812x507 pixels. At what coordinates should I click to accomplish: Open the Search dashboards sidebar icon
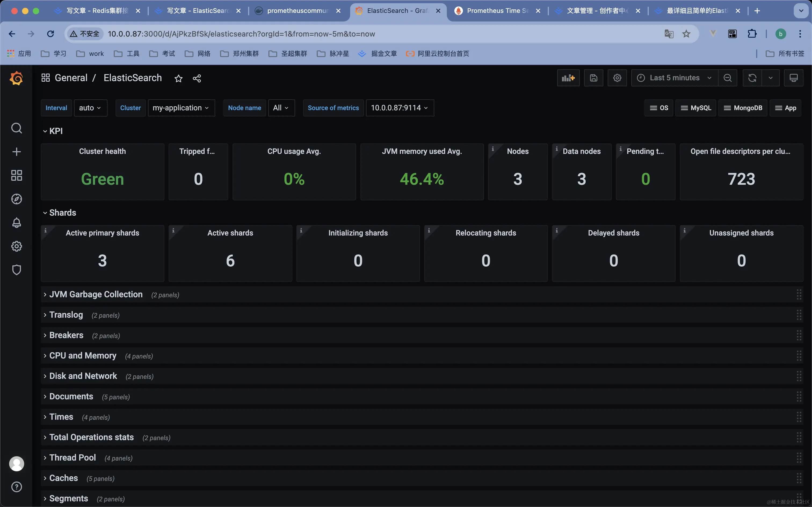click(16, 128)
